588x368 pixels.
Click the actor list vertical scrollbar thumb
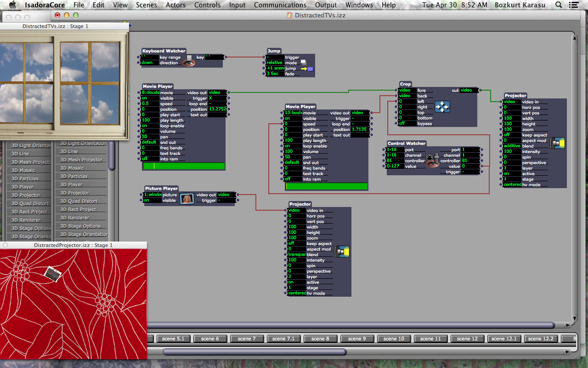[x=111, y=155]
